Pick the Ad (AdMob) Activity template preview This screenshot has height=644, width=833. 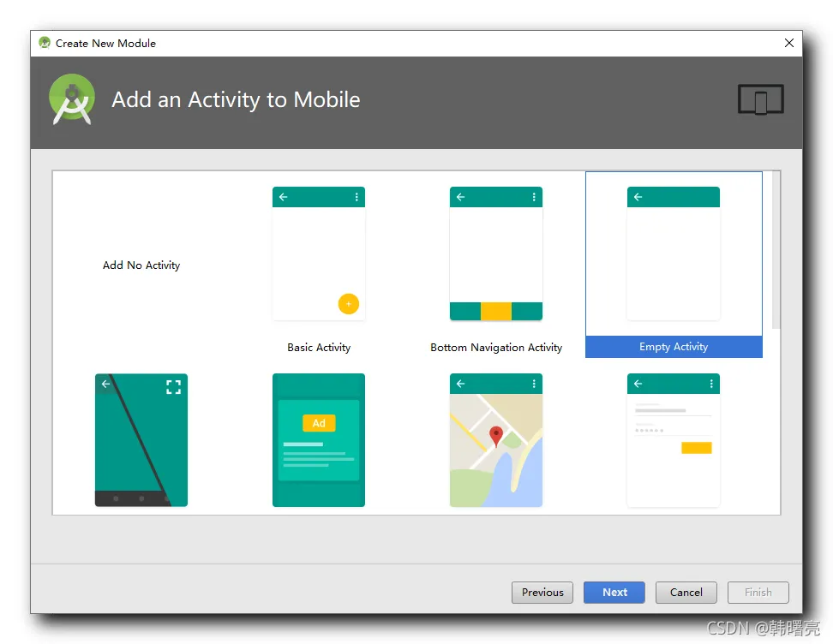319,440
